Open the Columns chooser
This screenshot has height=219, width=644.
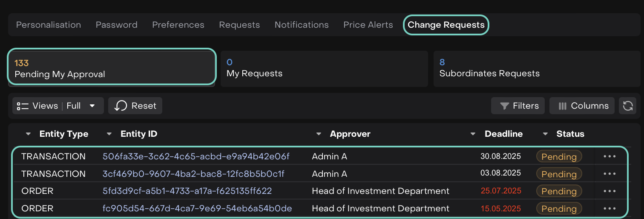point(583,106)
